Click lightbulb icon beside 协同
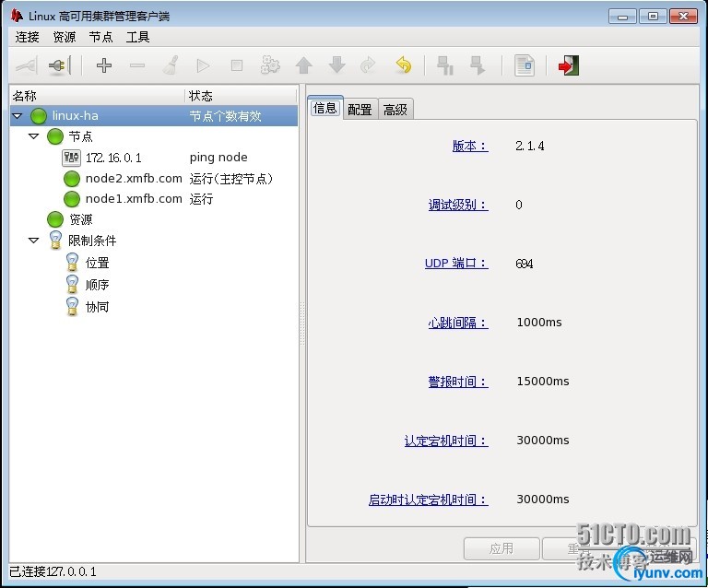 72,306
